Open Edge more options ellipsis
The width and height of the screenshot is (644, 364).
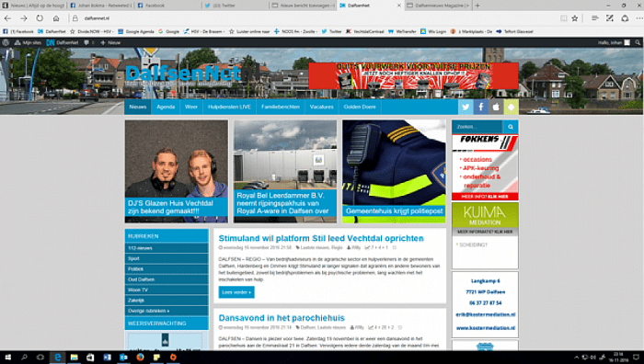[639, 18]
